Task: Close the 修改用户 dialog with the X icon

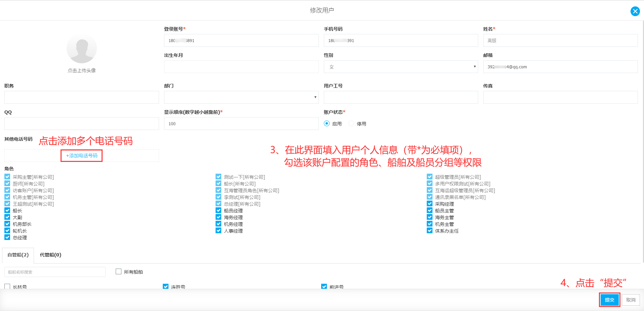Action: tap(635, 11)
